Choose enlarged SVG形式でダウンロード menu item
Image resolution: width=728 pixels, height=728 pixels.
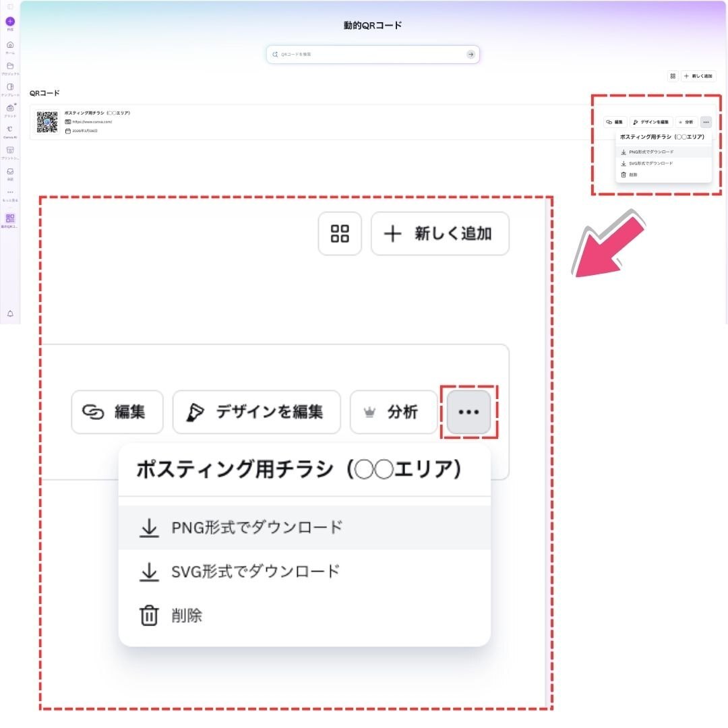(x=305, y=572)
